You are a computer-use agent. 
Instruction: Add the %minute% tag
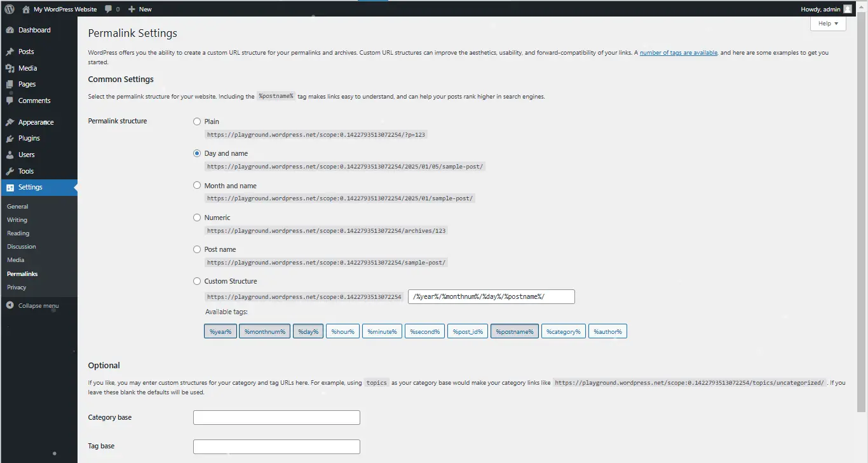(x=382, y=331)
